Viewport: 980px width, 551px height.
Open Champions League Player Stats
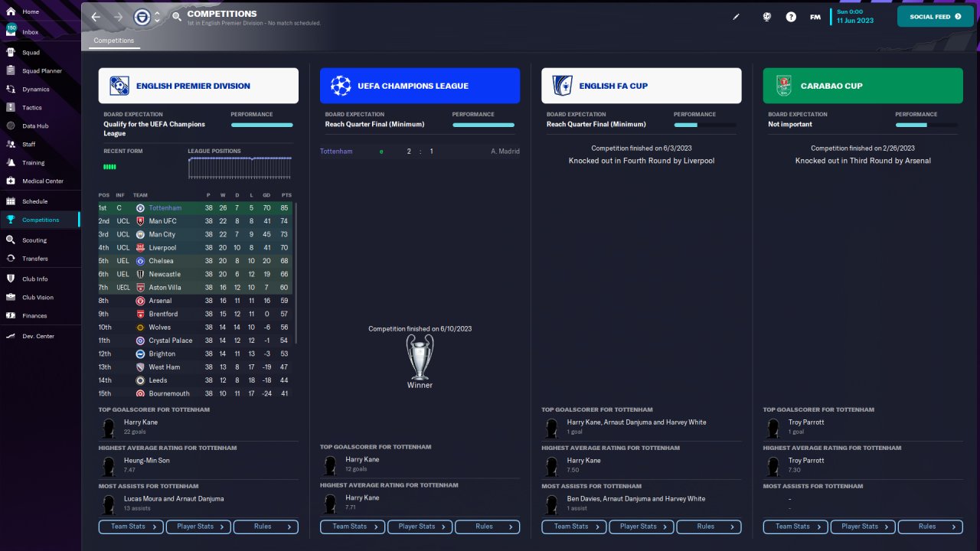[x=420, y=527]
